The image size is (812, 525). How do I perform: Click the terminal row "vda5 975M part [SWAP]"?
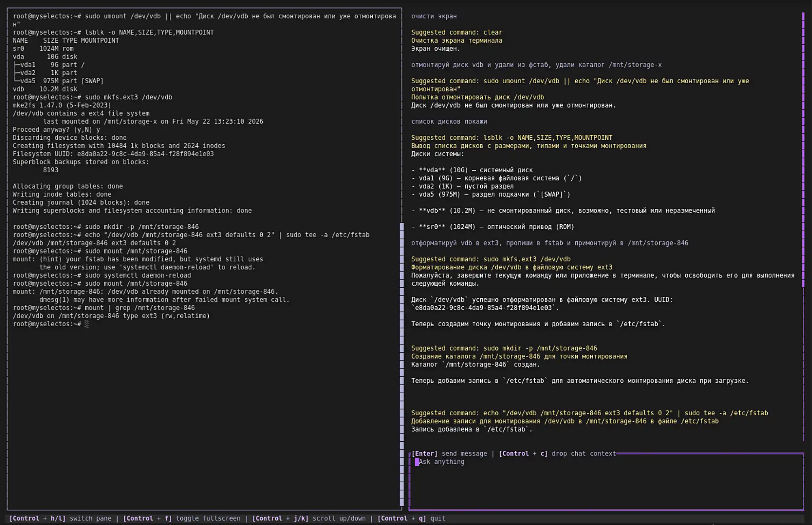coord(58,81)
